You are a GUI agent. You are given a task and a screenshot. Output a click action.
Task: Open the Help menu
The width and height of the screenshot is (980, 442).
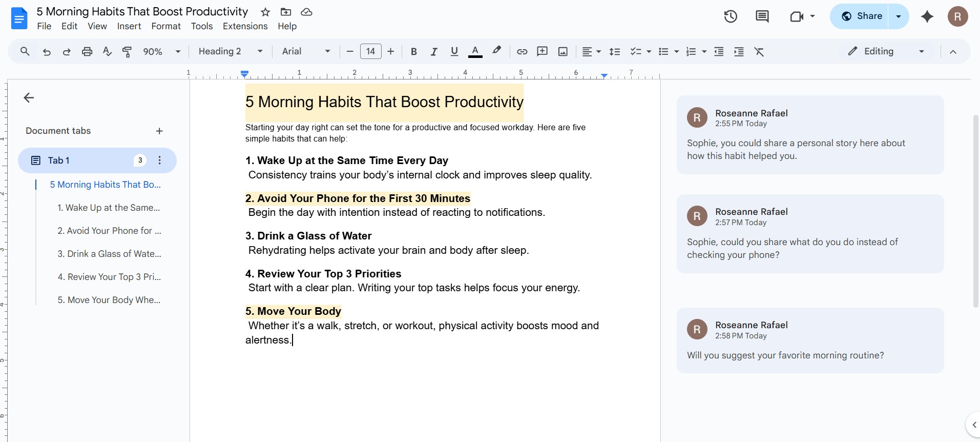pyautogui.click(x=287, y=26)
